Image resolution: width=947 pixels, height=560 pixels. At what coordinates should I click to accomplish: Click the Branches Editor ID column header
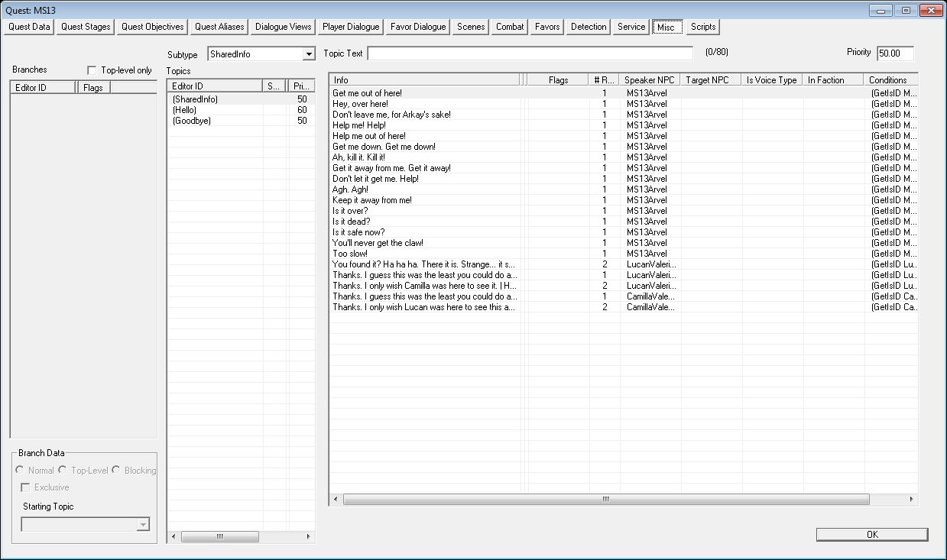[x=44, y=88]
